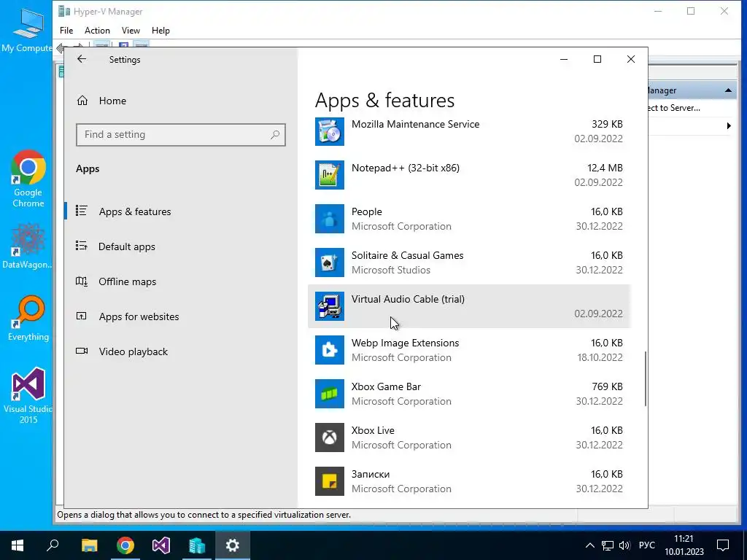Open Video playback settings page

181,351
